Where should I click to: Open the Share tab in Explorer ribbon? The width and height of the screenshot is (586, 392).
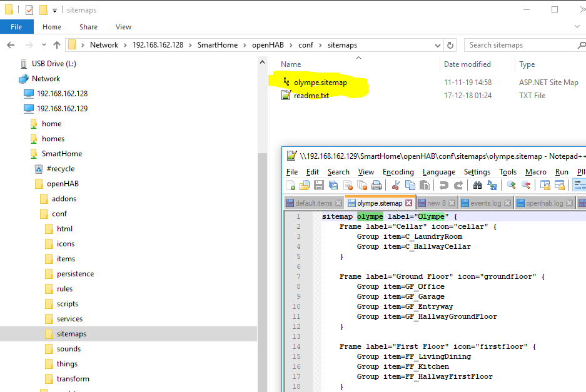tap(88, 27)
